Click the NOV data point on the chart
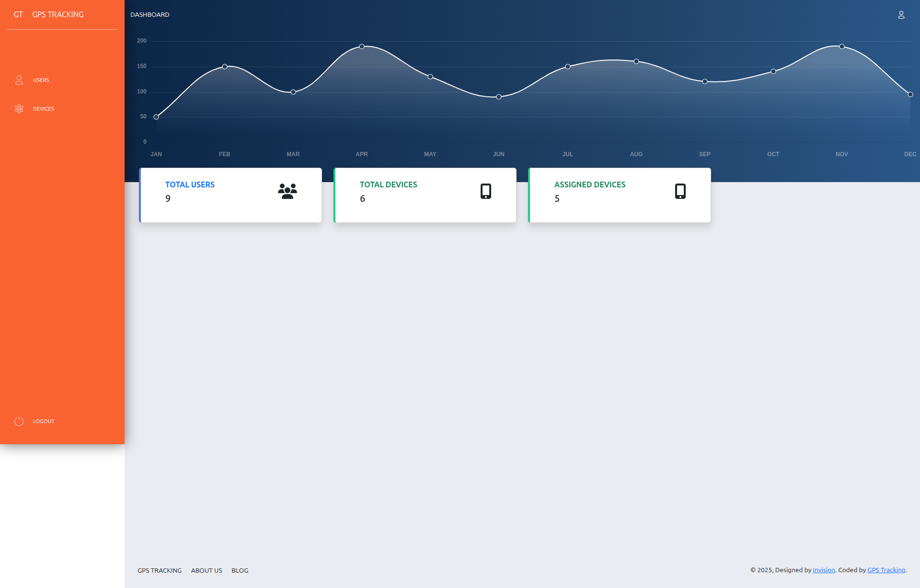This screenshot has width=920, height=588. [841, 46]
